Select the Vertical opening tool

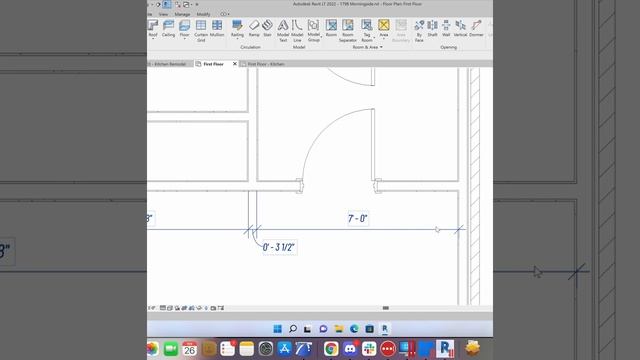click(460, 28)
